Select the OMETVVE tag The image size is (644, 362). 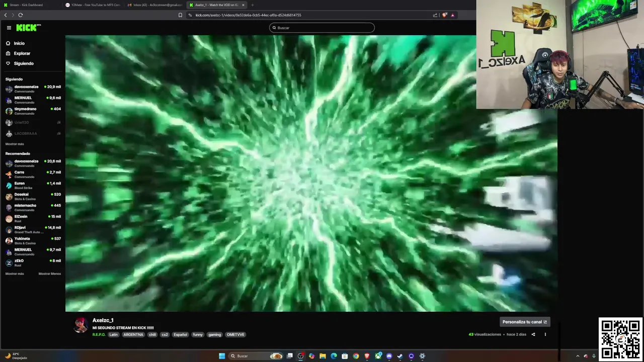click(235, 334)
